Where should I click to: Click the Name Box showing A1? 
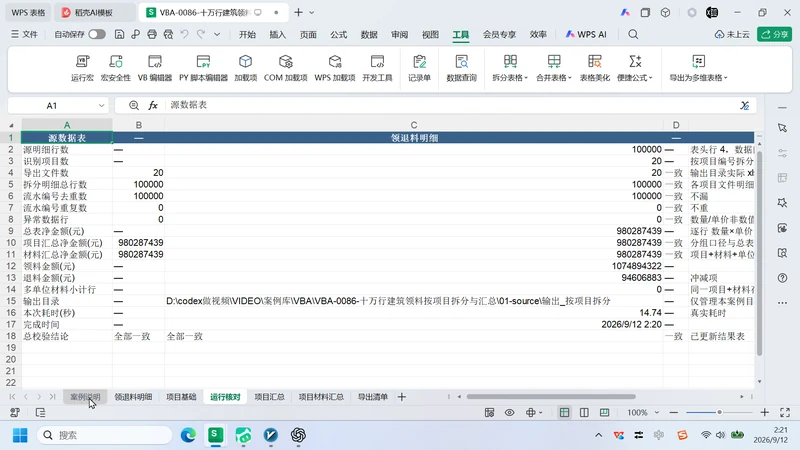(52, 106)
